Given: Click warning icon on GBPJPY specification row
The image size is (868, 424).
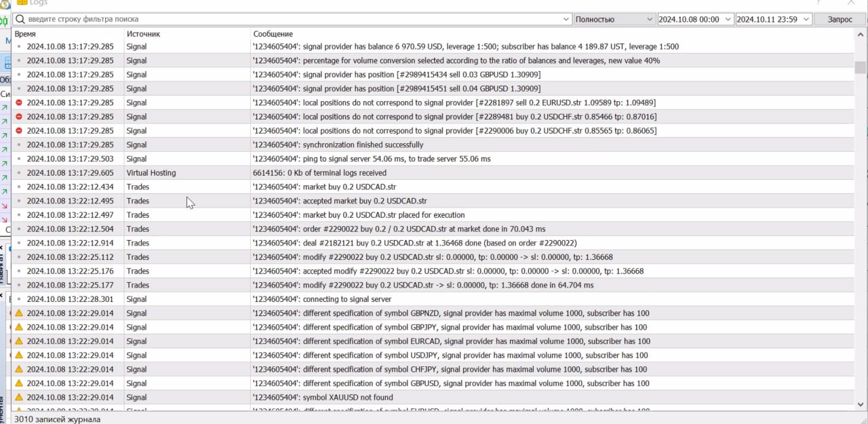Looking at the screenshot, I should 19,327.
